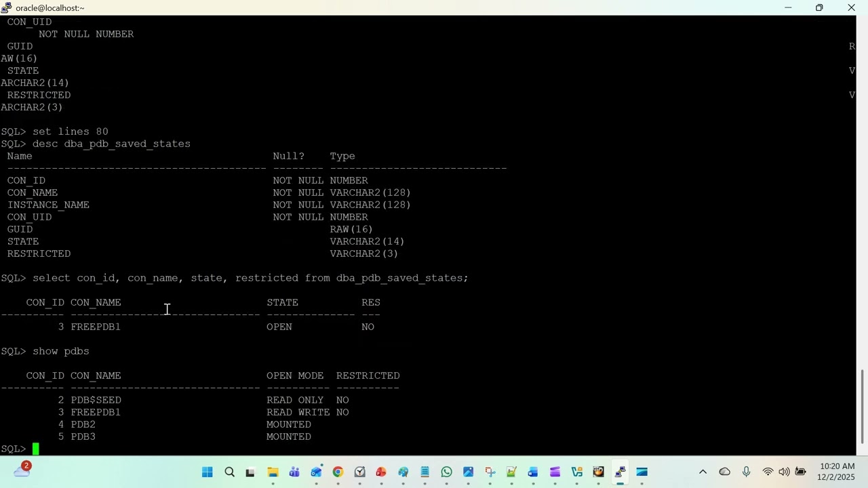Click the 'set lines 80' command text
The width and height of the screenshot is (868, 488).
[x=71, y=131]
